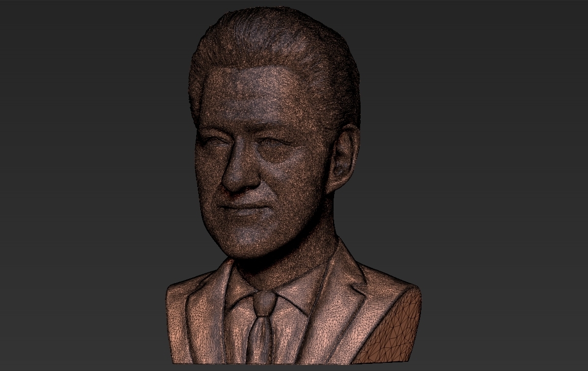Click the bust's forehead
The image size is (588, 371).
[255, 97]
